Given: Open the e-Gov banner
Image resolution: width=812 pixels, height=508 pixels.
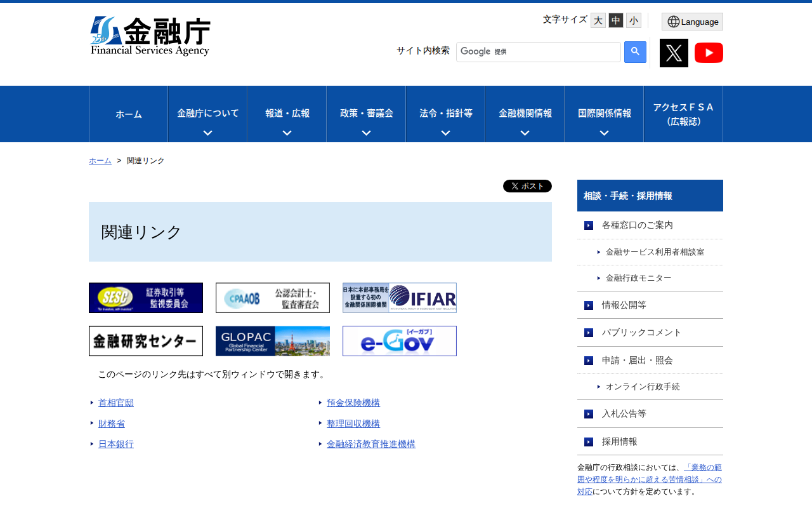Looking at the screenshot, I should (400, 341).
